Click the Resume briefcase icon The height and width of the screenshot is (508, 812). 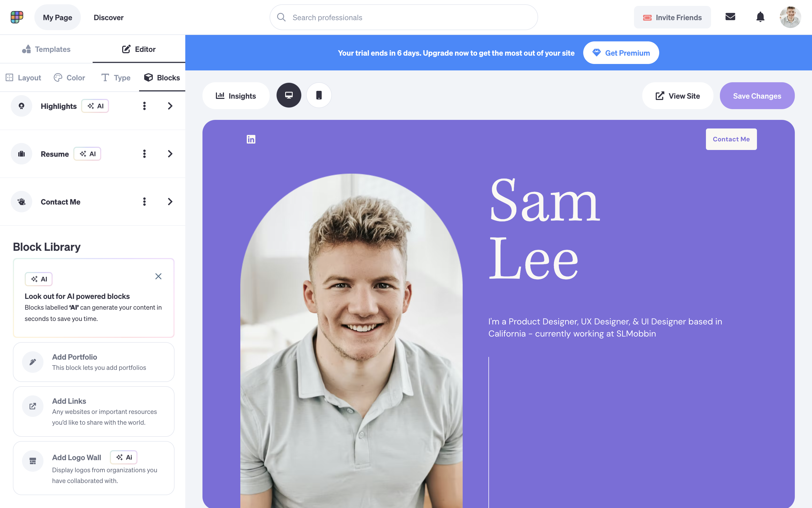[21, 154]
